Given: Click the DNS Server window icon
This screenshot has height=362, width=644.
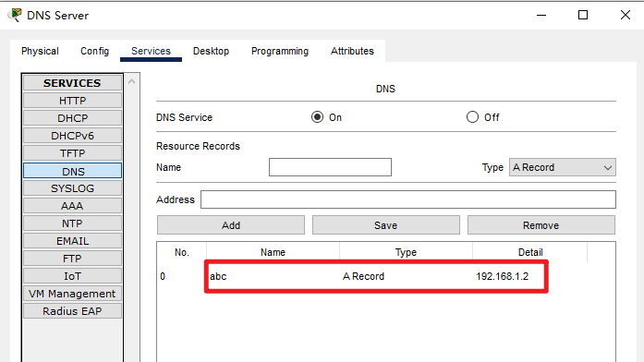Looking at the screenshot, I should tap(15, 15).
